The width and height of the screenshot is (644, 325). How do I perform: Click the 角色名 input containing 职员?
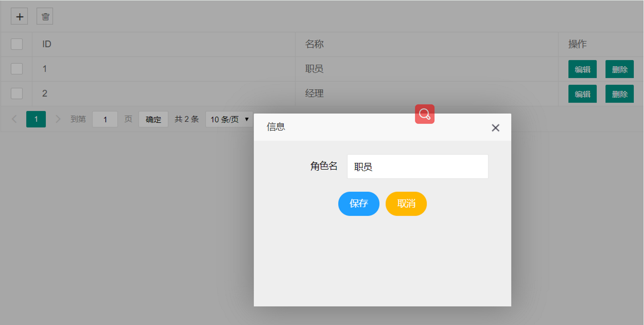pos(417,166)
